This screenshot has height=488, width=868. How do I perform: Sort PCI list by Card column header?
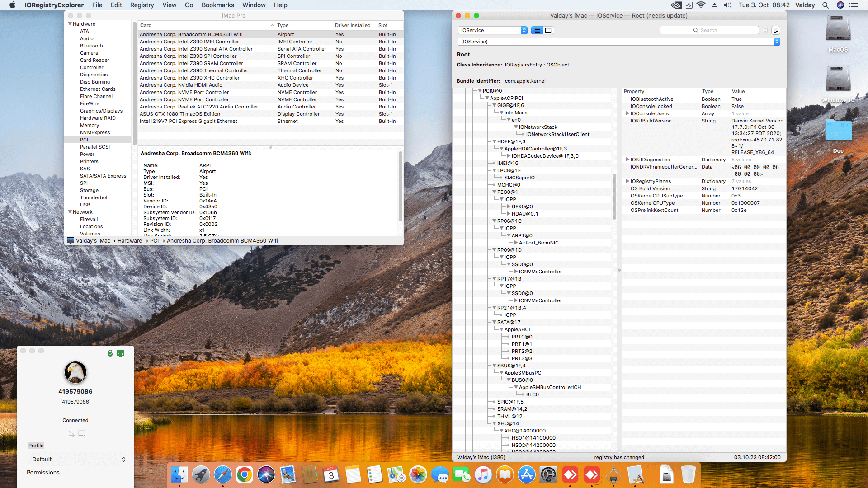(x=206, y=25)
